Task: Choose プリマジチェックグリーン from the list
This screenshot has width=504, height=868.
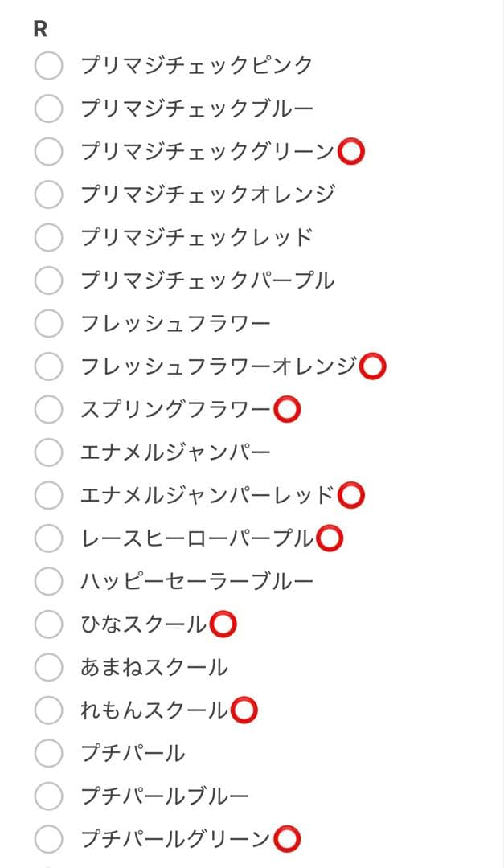Action: (x=49, y=150)
